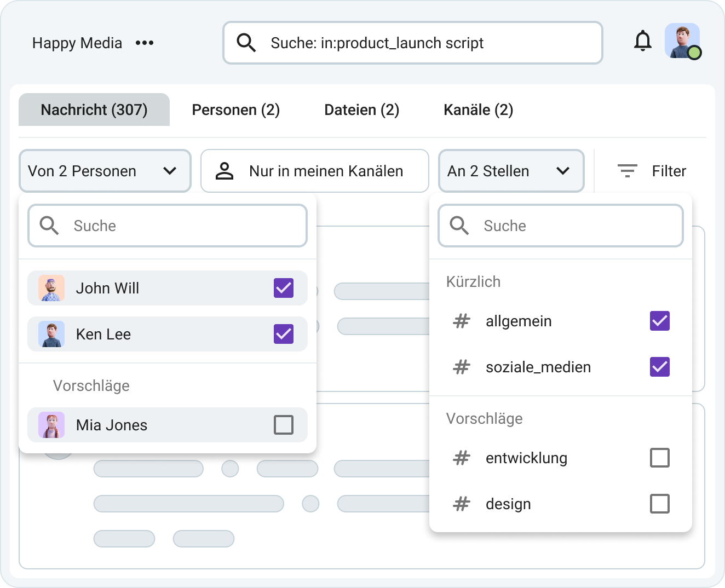This screenshot has height=588, width=725.
Task: Check Mia Jones in the Vorschläge list
Action: point(283,425)
